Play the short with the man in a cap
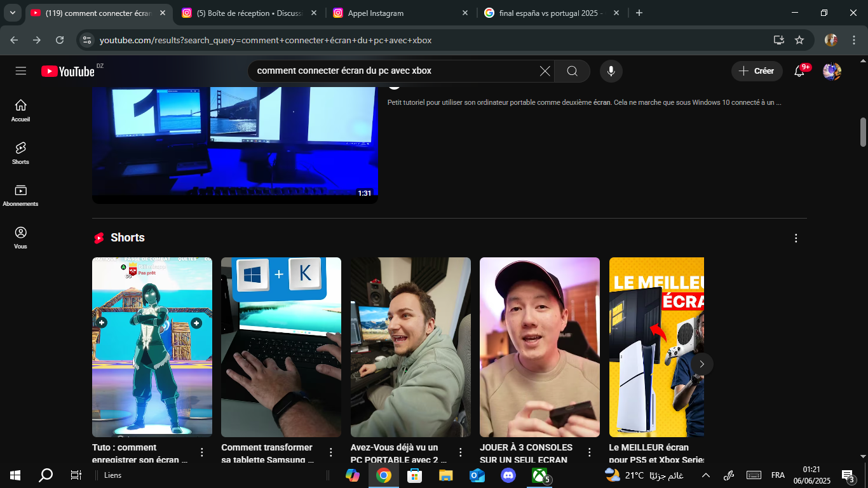Screen dimensions: 868x488 [539, 347]
